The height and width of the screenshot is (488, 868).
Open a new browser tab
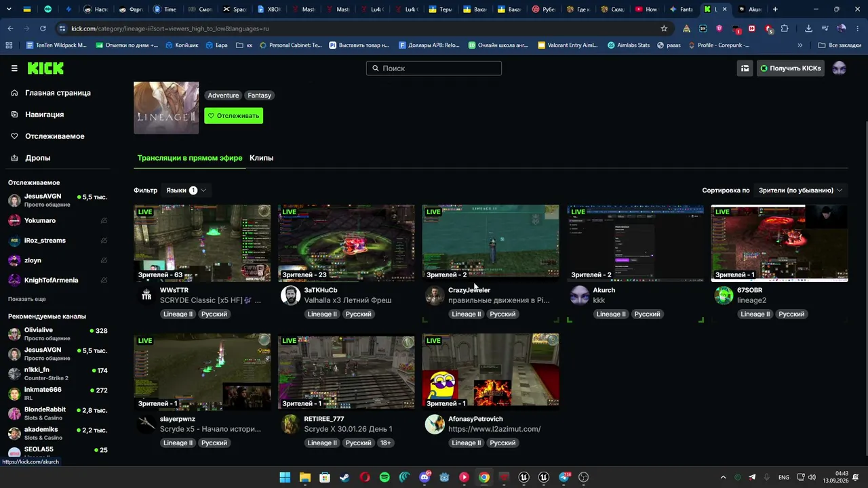tap(775, 9)
